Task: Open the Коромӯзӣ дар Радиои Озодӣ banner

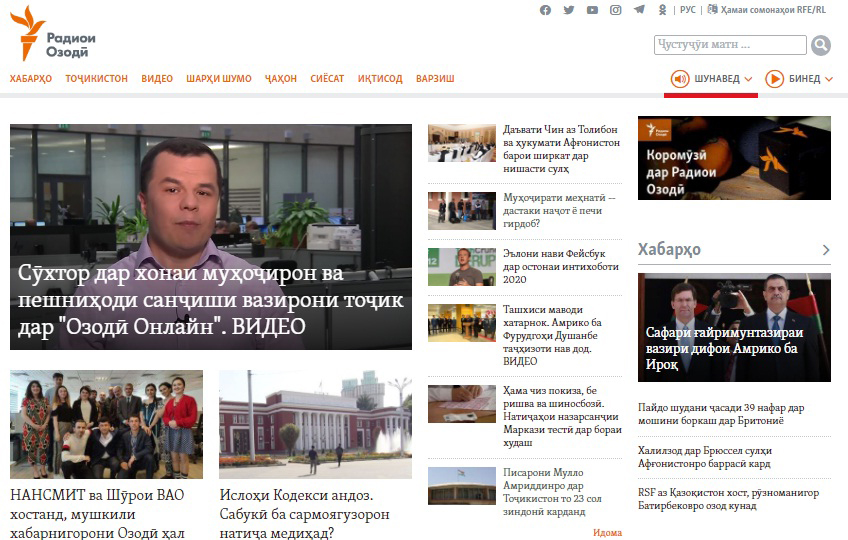Action: (x=734, y=158)
